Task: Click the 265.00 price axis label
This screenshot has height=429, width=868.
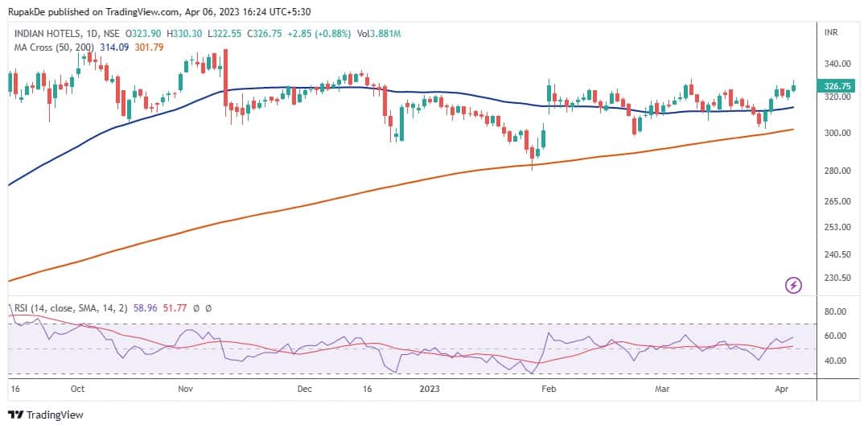Action: (x=836, y=202)
